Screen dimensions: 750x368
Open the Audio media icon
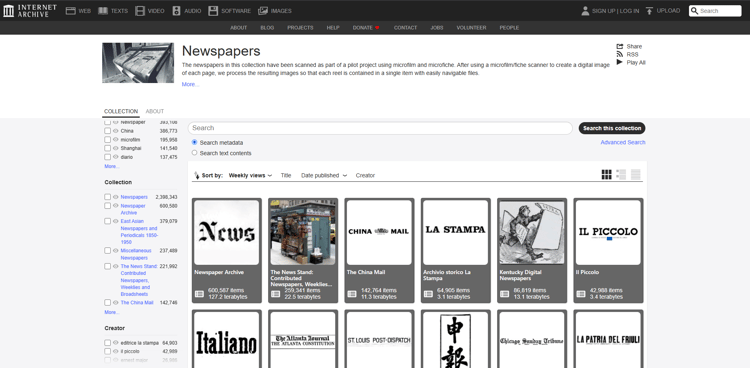(x=176, y=11)
